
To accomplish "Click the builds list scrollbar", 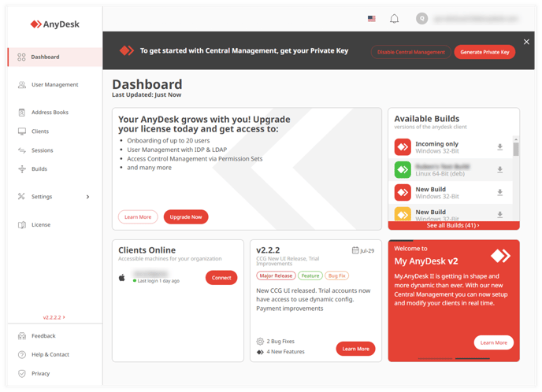I will [x=516, y=150].
